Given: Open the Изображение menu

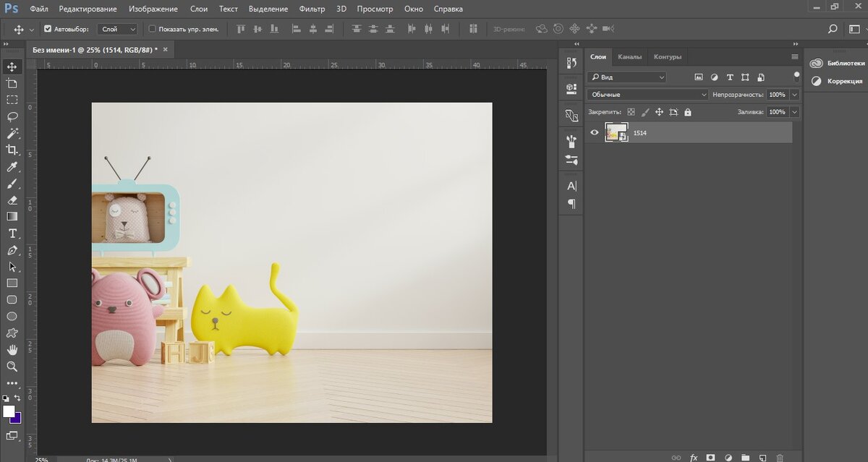Looking at the screenshot, I should (153, 9).
